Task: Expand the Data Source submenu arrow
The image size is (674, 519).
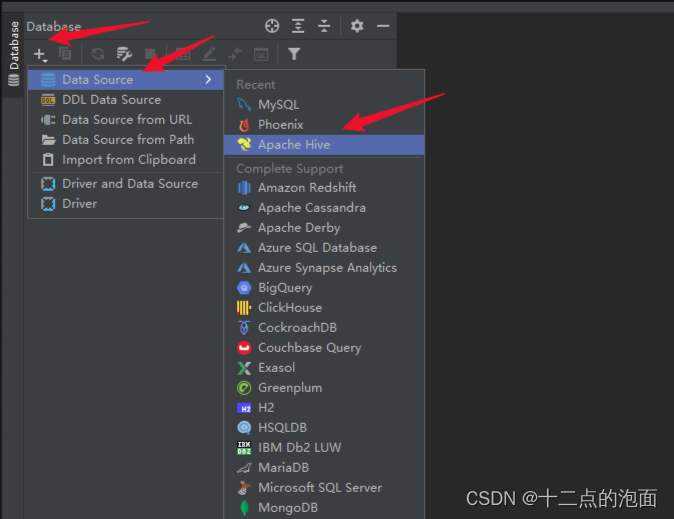Action: (208, 80)
